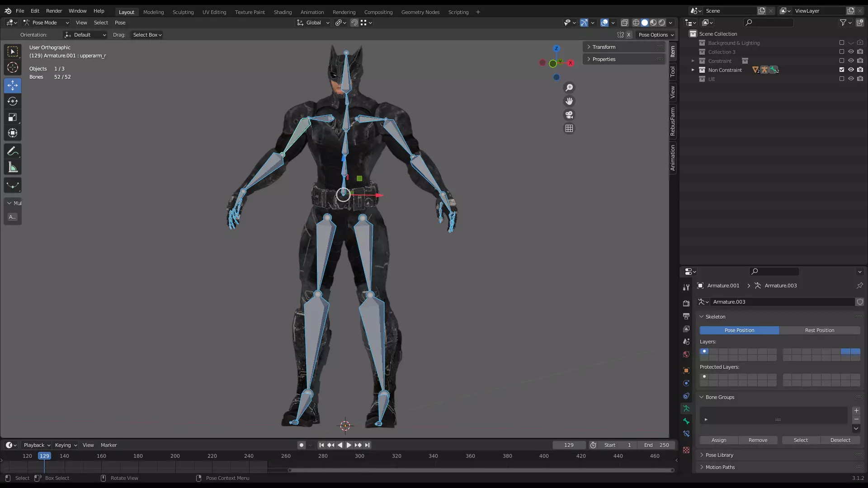Open World properties tab icon
Screen dimensions: 868x488
[x=686, y=354]
